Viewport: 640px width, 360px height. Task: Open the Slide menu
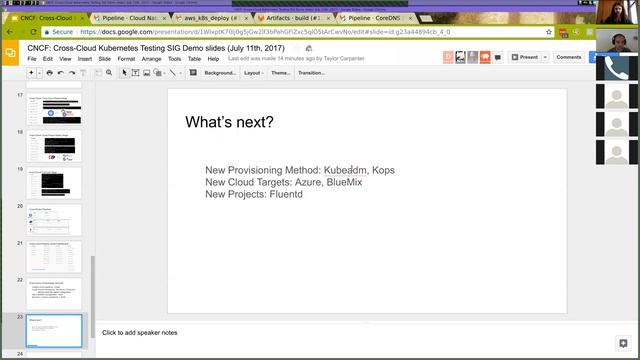pos(104,59)
